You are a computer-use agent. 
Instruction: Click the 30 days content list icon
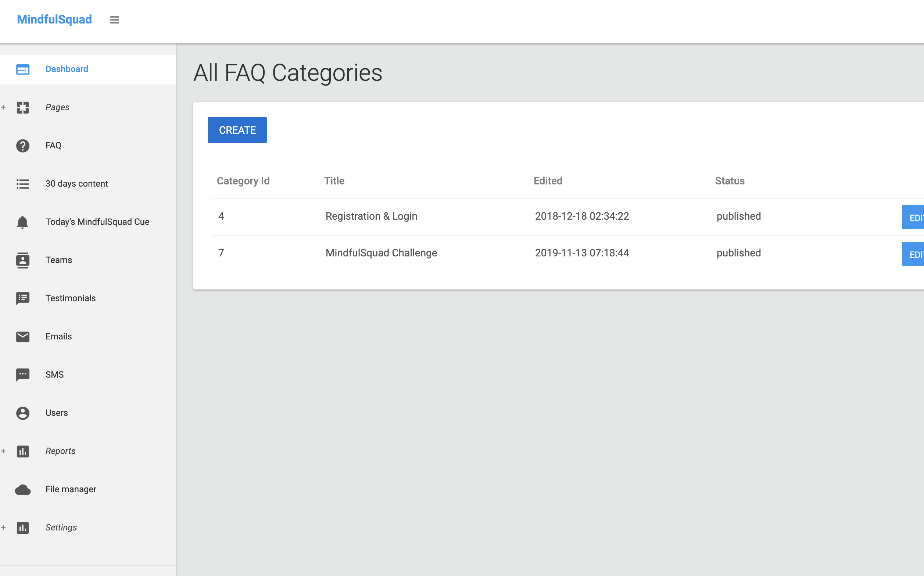pyautogui.click(x=23, y=184)
